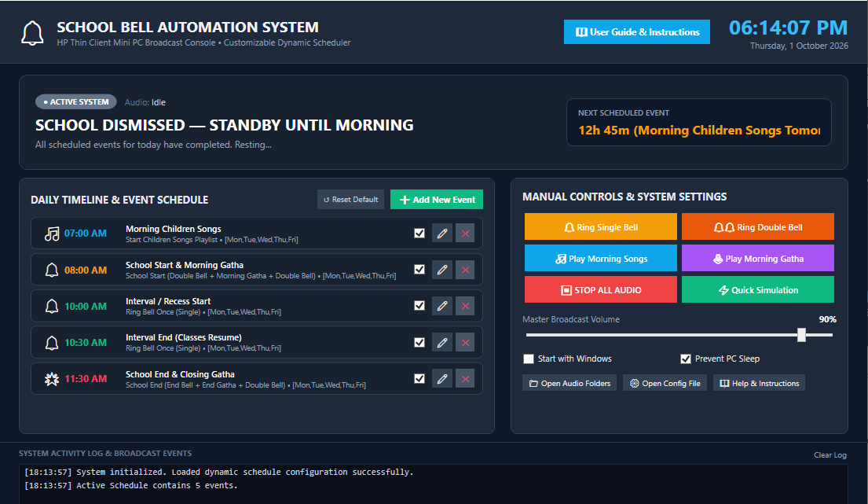Disable Prevent PC Sleep option
868x504 pixels.
pyautogui.click(x=685, y=359)
